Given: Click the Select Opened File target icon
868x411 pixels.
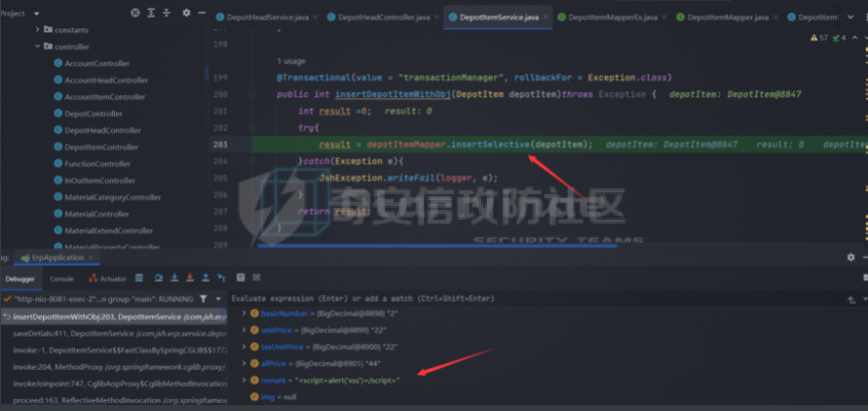Looking at the screenshot, I should pos(136,13).
